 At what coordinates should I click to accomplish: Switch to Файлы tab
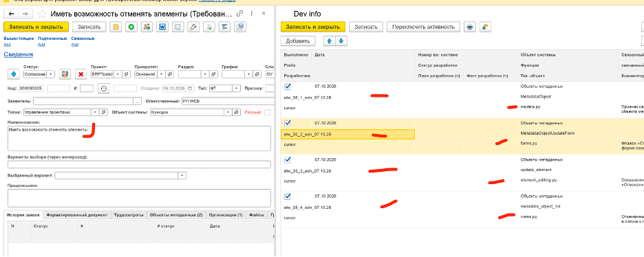(x=257, y=215)
